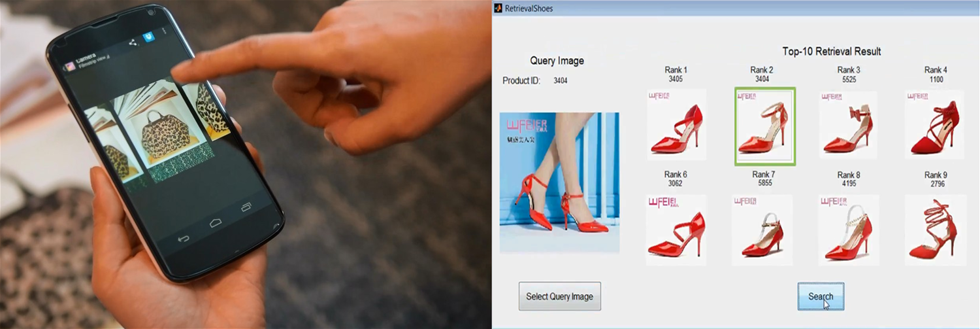Tap the gallery app icon beside Camera title
980x329 pixels.
(x=68, y=66)
